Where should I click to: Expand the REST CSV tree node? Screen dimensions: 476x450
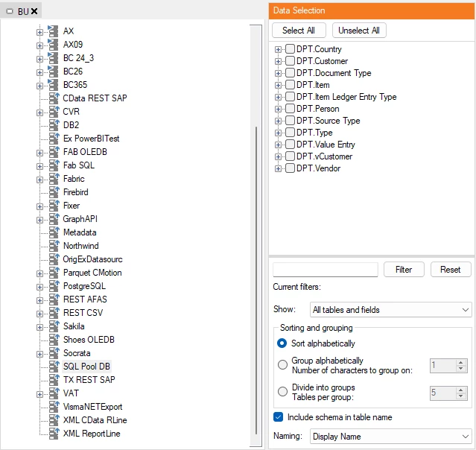tap(39, 314)
